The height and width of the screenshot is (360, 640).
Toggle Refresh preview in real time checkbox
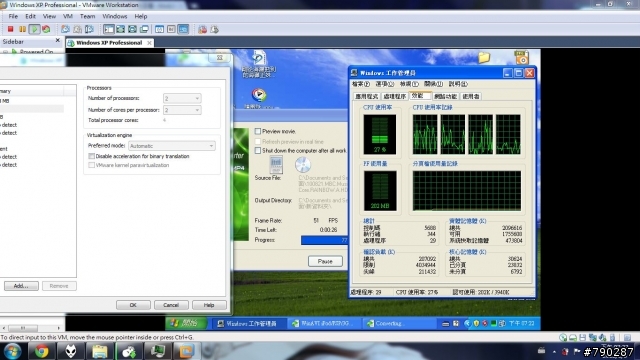point(258,142)
